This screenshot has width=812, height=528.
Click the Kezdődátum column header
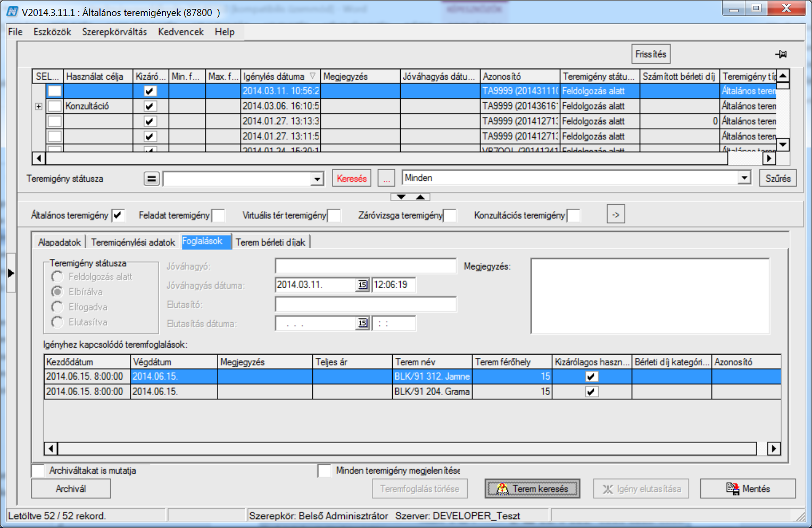(87, 362)
